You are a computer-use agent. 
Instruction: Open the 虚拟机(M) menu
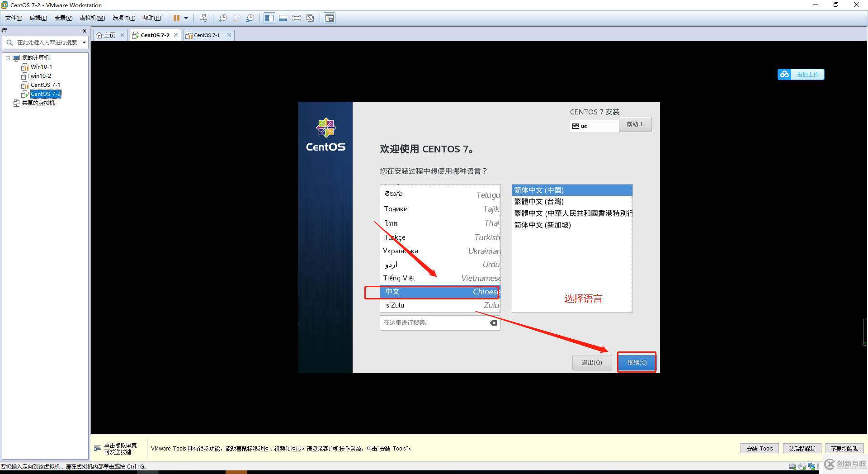92,18
